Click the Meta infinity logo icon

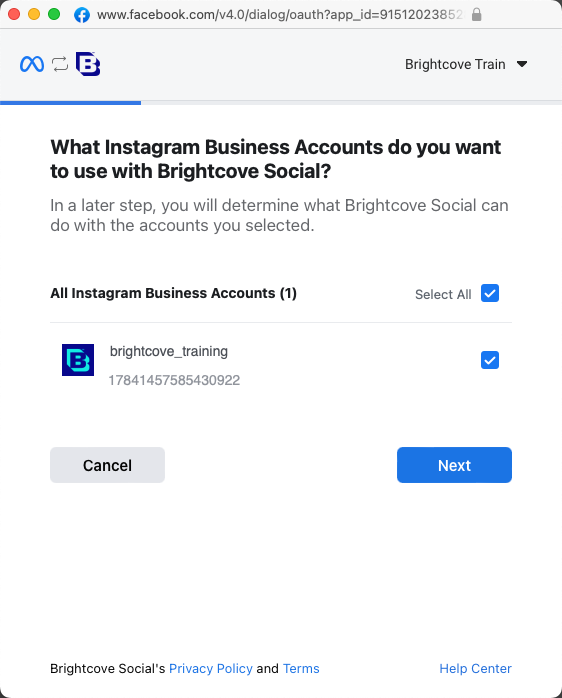32,65
